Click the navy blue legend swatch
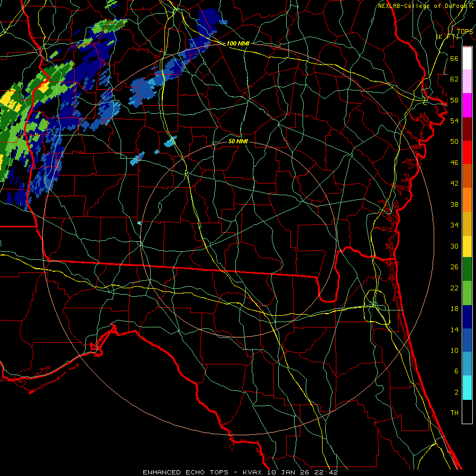The image size is (476, 476). [467, 317]
